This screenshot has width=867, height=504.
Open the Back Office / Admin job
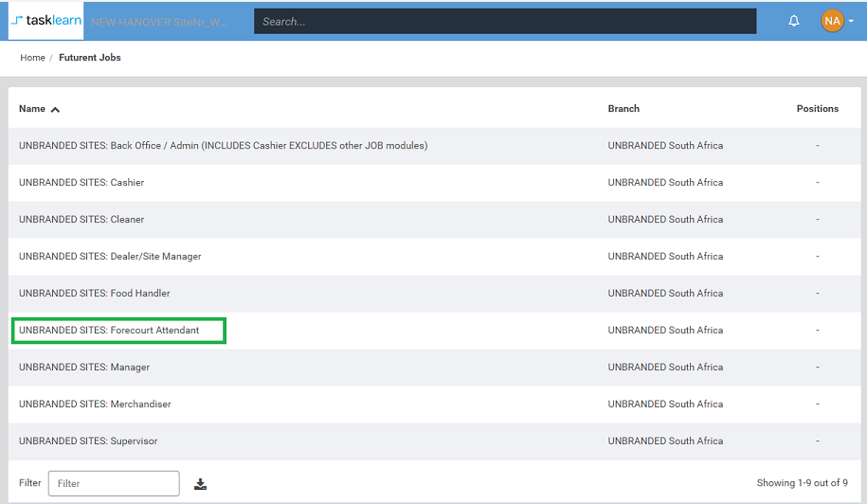click(x=224, y=145)
